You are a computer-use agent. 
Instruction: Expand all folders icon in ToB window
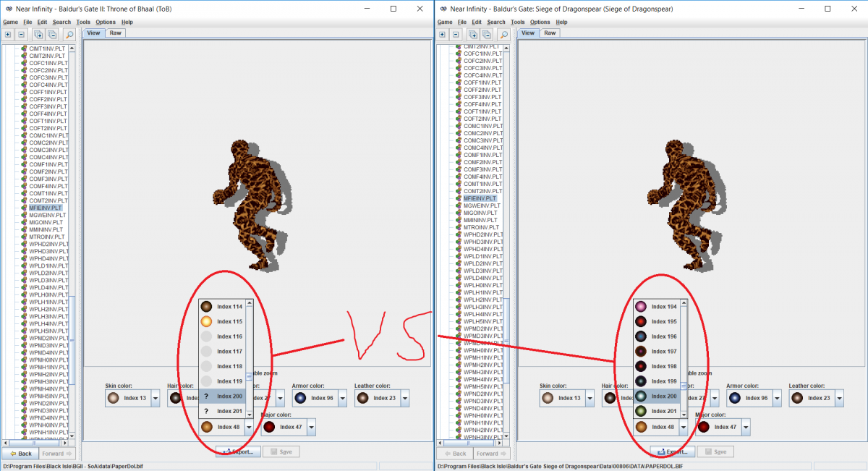pyautogui.click(x=38, y=34)
